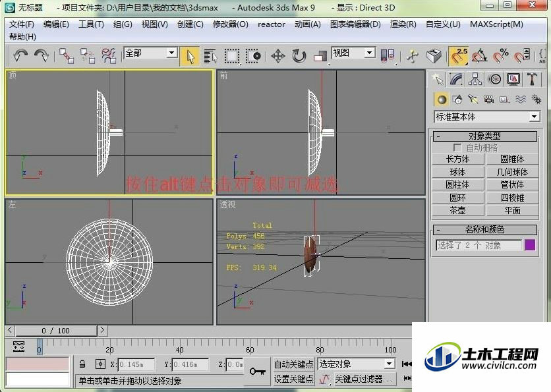Open the 修改器(O) menu
551x392 pixels.
231,24
